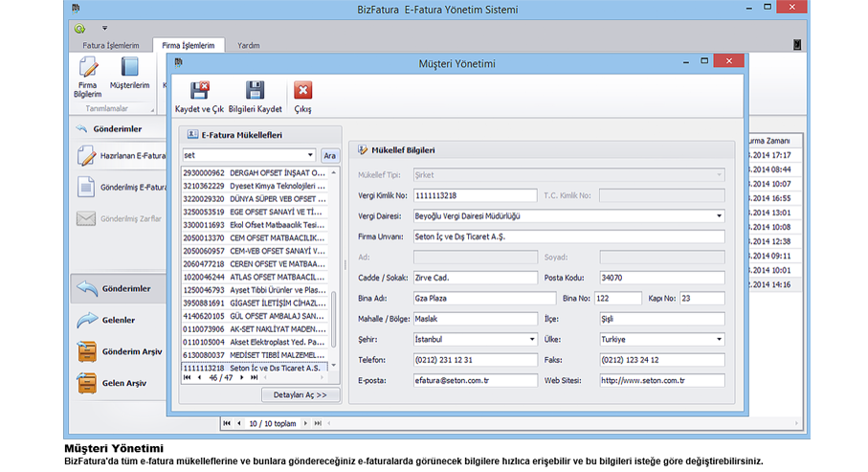Open Müşterilerim ribbon icon
This screenshot has height=472, width=868.
point(129,69)
